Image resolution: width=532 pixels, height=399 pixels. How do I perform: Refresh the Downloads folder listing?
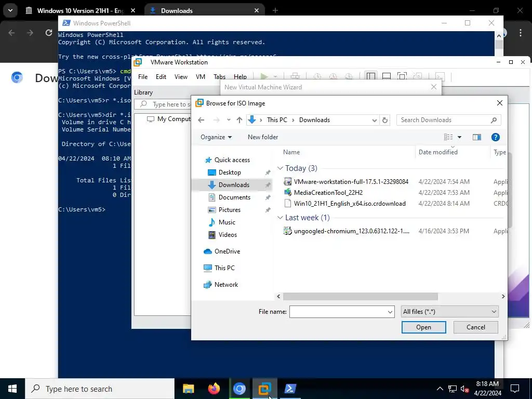(385, 120)
